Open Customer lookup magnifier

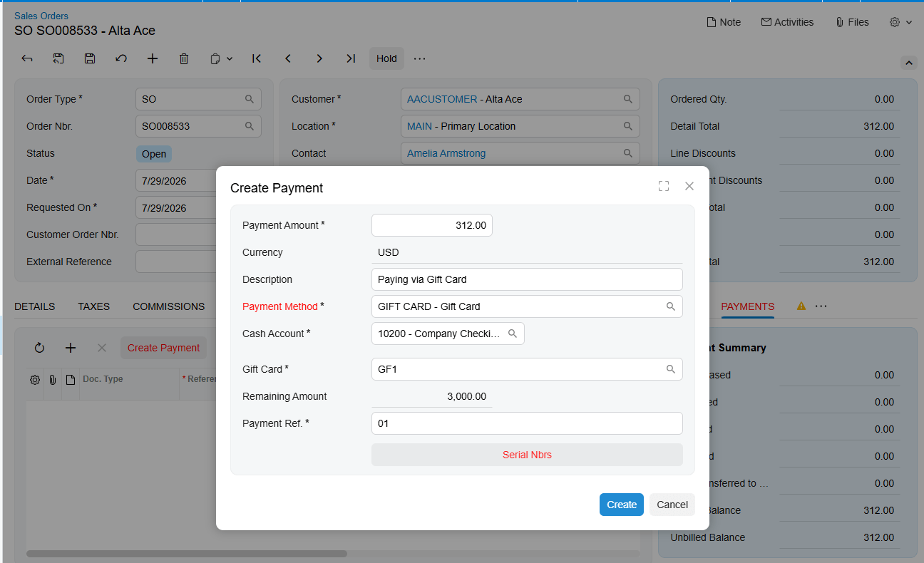point(628,99)
